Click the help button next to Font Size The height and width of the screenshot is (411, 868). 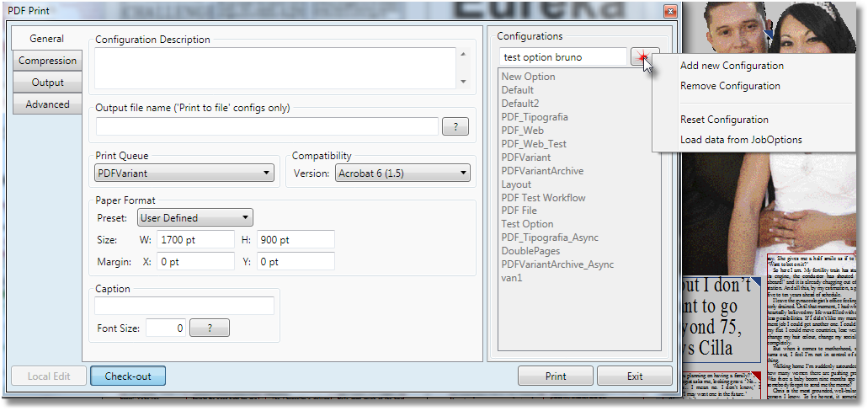(210, 328)
